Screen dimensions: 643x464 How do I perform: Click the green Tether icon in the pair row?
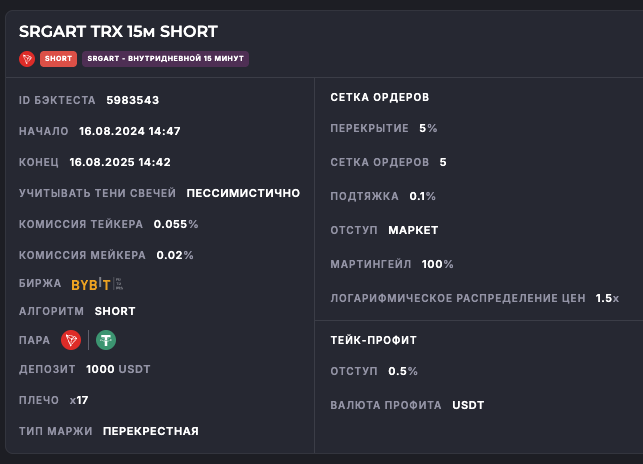point(106,340)
